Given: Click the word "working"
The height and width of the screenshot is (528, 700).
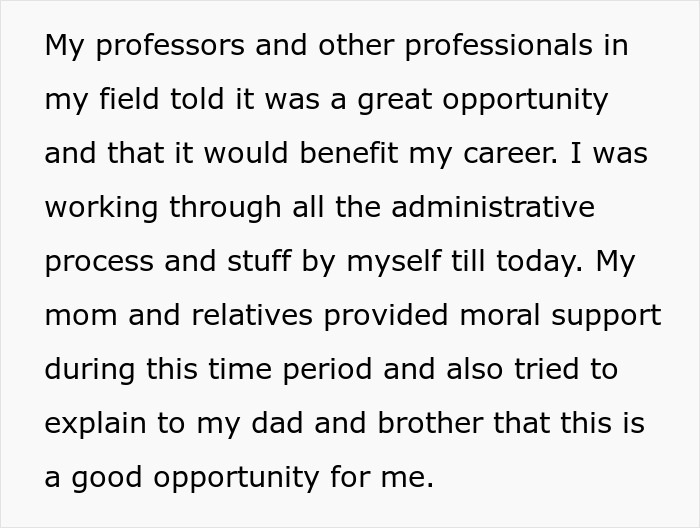Looking at the screenshot, I should coord(106,209).
